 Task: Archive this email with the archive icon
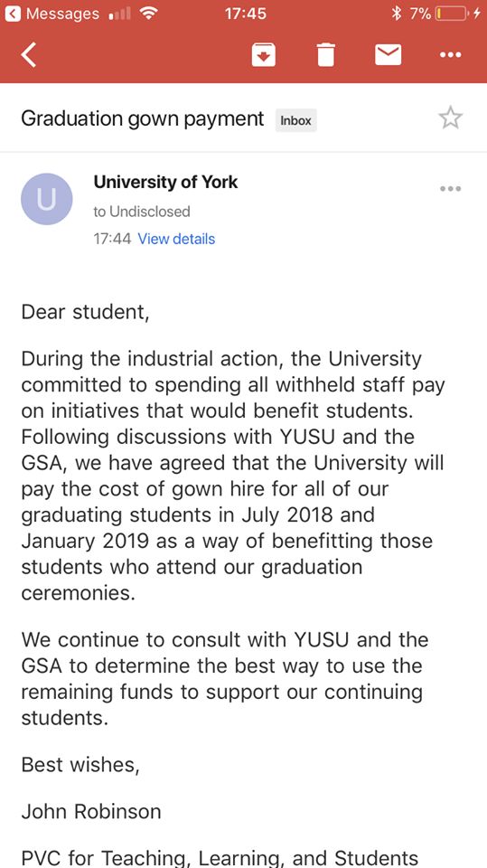pyautogui.click(x=264, y=55)
